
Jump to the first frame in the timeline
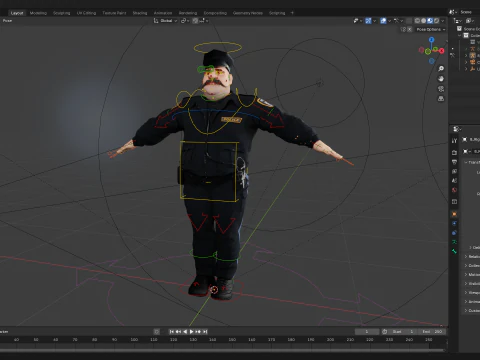pos(172,332)
